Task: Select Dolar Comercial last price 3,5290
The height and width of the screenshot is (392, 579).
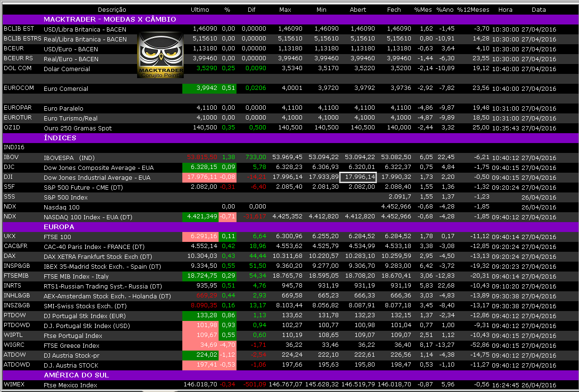Action: point(207,68)
